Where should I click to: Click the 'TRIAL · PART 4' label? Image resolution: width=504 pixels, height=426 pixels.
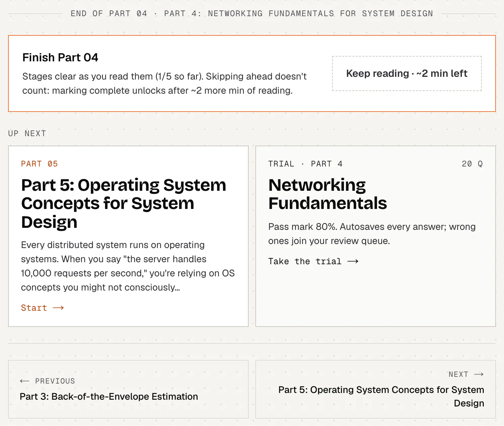point(305,164)
